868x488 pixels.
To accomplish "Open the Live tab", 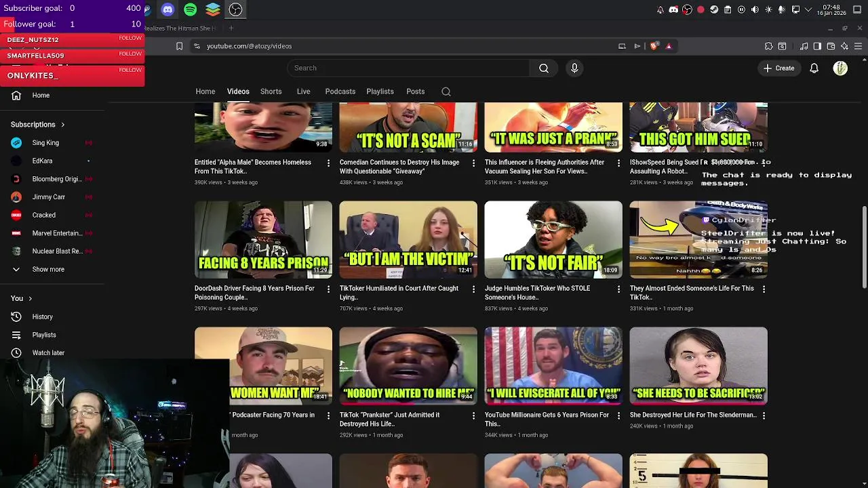I will pos(303,91).
